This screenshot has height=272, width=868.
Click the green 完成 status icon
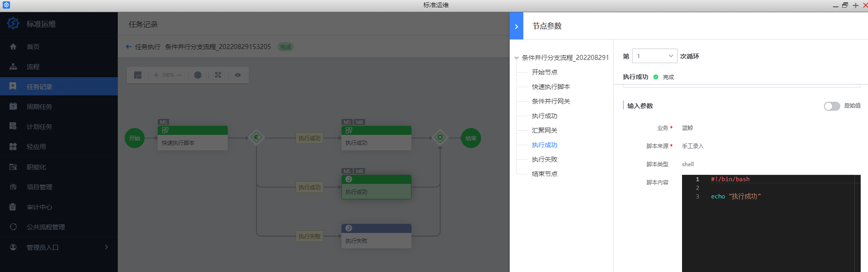pos(656,77)
